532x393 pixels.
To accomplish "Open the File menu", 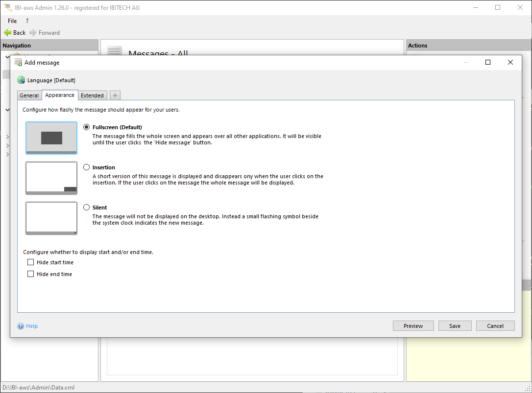I will pyautogui.click(x=12, y=21).
